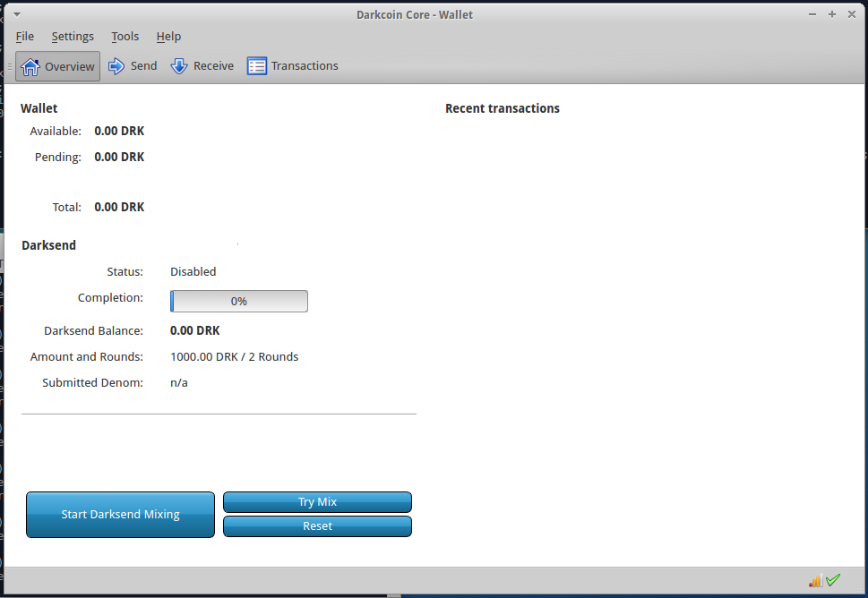The image size is (868, 598).
Task: Click the 'Recent transactions' heading
Action: pyautogui.click(x=503, y=108)
